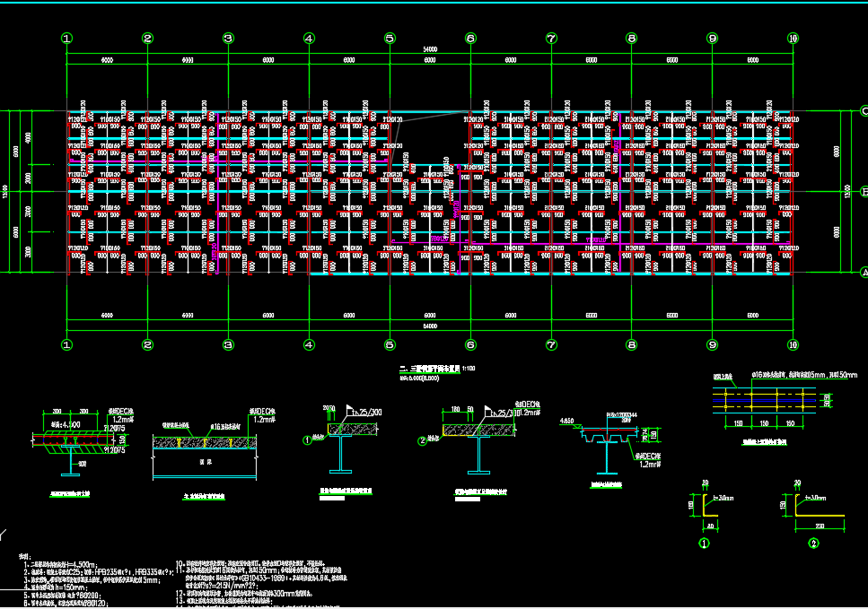Click the circled 1 marker beside the edge-beam detail

tap(308, 440)
